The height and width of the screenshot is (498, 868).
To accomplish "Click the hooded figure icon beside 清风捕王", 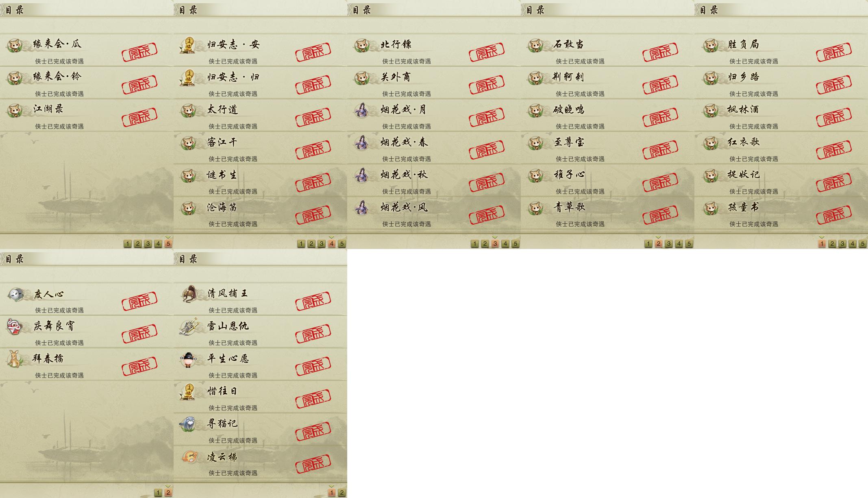I will tap(189, 294).
